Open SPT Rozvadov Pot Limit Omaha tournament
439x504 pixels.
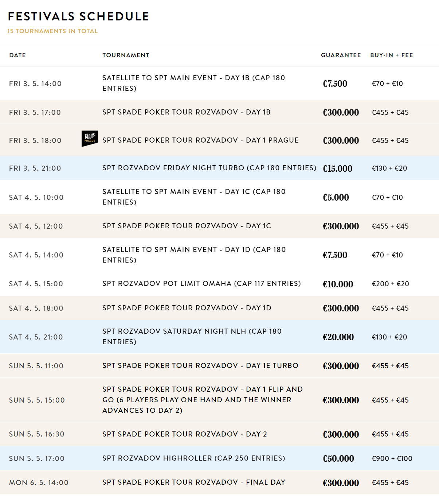[x=201, y=284]
